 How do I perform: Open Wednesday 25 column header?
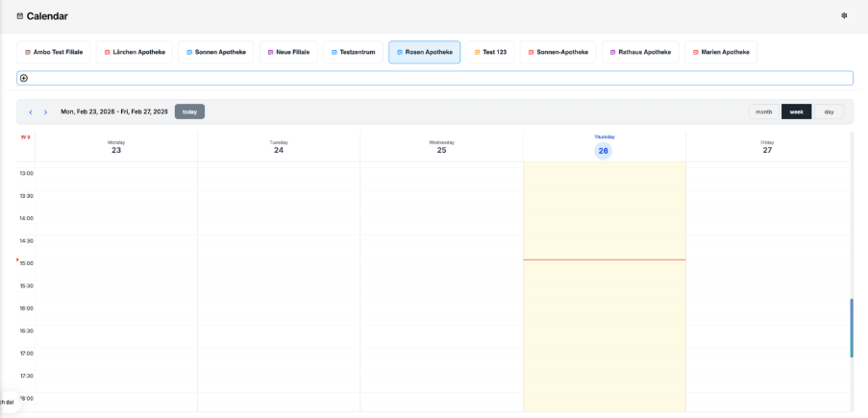tap(441, 147)
